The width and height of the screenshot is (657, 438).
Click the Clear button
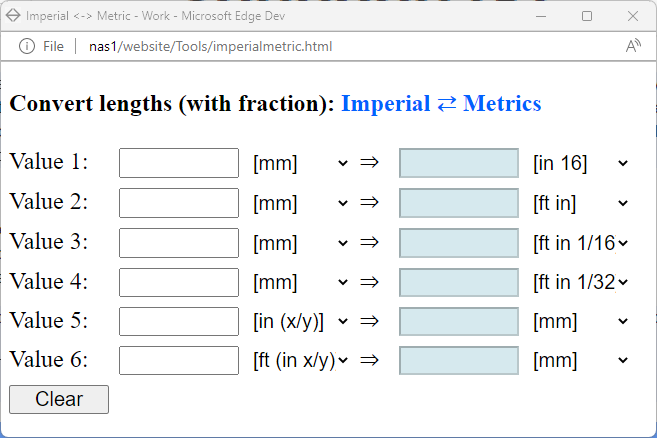[59, 399]
